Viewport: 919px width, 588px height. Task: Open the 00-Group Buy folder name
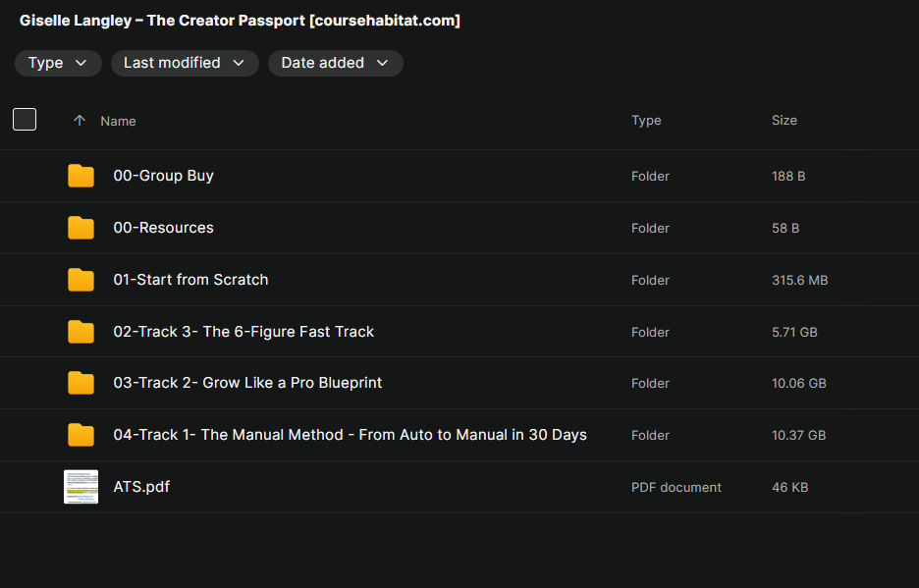(163, 176)
